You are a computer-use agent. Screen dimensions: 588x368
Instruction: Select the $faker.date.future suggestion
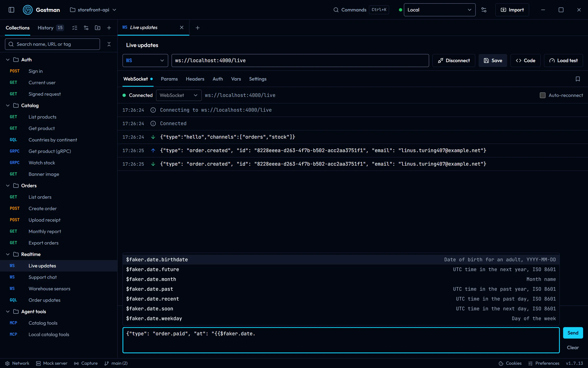click(x=341, y=269)
